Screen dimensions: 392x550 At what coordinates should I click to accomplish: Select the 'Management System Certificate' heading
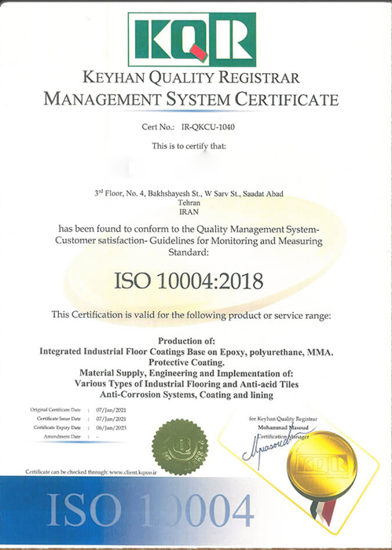pyautogui.click(x=191, y=98)
